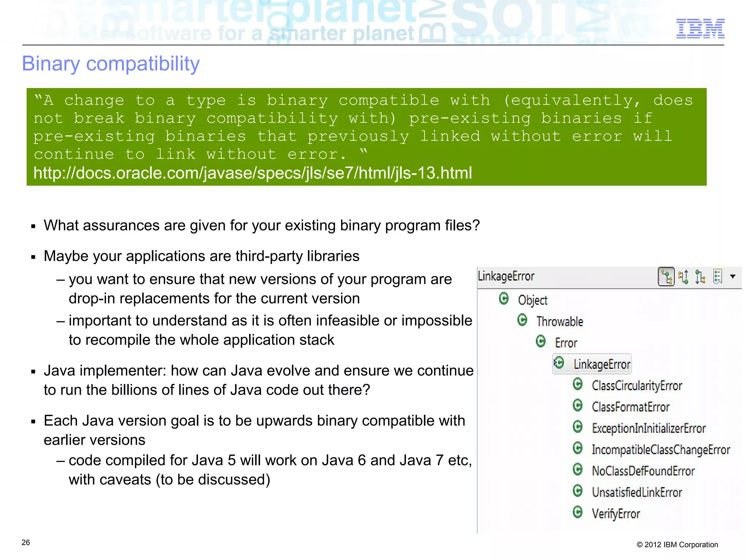The width and height of the screenshot is (747, 560).
Task: Click the class icon beside ClassFormatError
Action: 578,405
